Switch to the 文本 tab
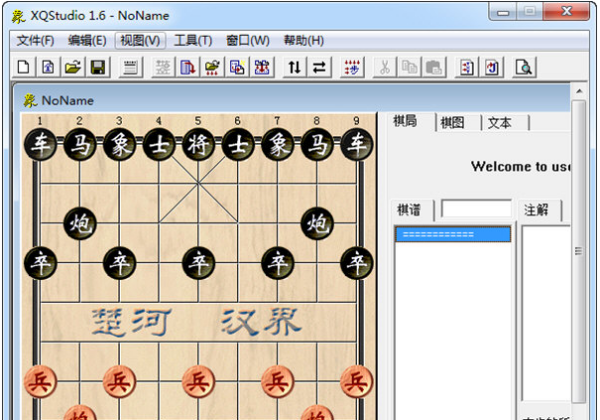600x420 pixels. point(500,122)
